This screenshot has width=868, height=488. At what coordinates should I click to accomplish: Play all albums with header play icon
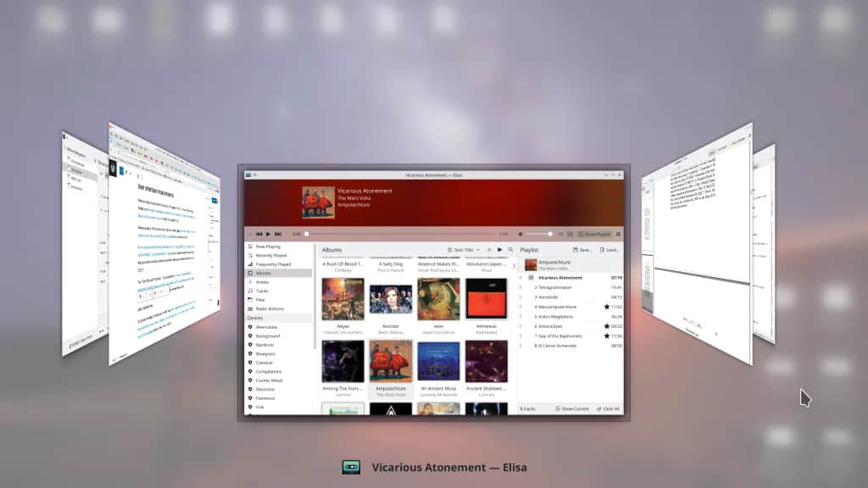(499, 250)
